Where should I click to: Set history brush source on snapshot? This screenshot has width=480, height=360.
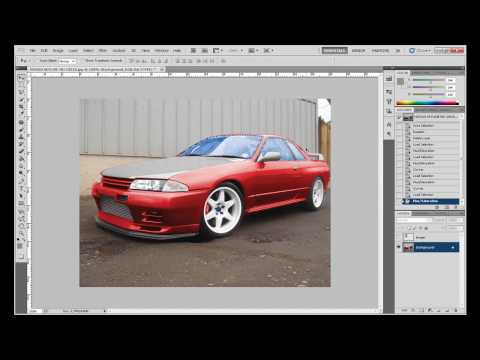pos(399,117)
